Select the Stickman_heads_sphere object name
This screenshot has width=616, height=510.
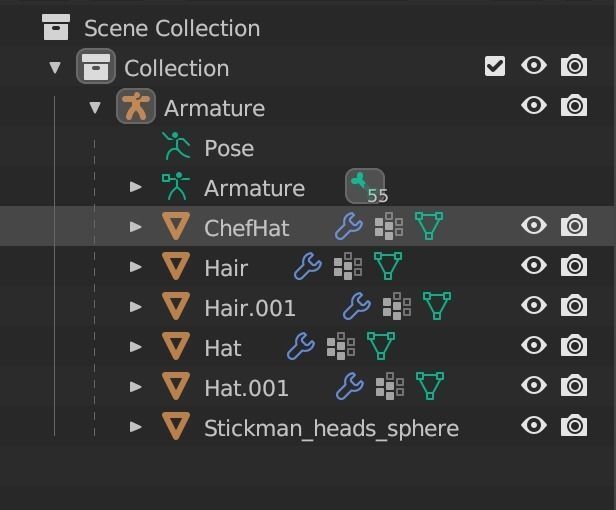pos(331,428)
